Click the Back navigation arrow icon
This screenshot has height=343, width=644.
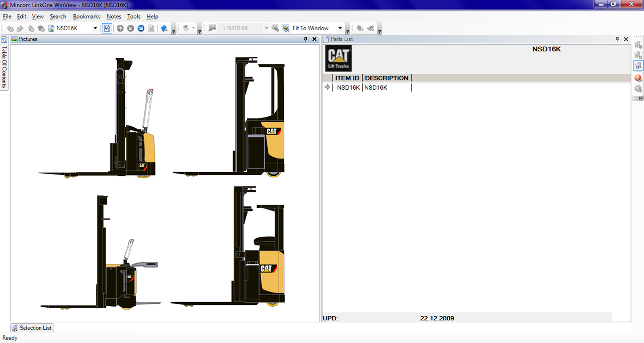point(10,28)
